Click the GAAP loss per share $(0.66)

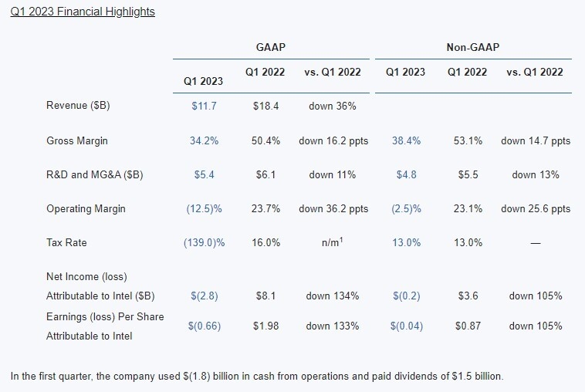tap(204, 326)
